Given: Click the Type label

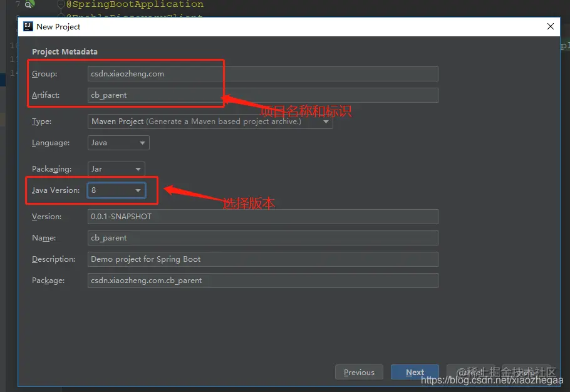Looking at the screenshot, I should coord(41,121).
